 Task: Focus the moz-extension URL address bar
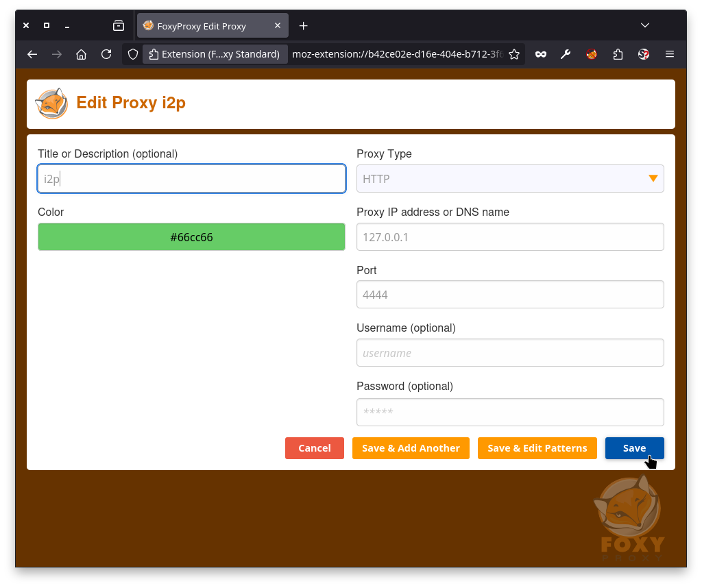coord(398,54)
